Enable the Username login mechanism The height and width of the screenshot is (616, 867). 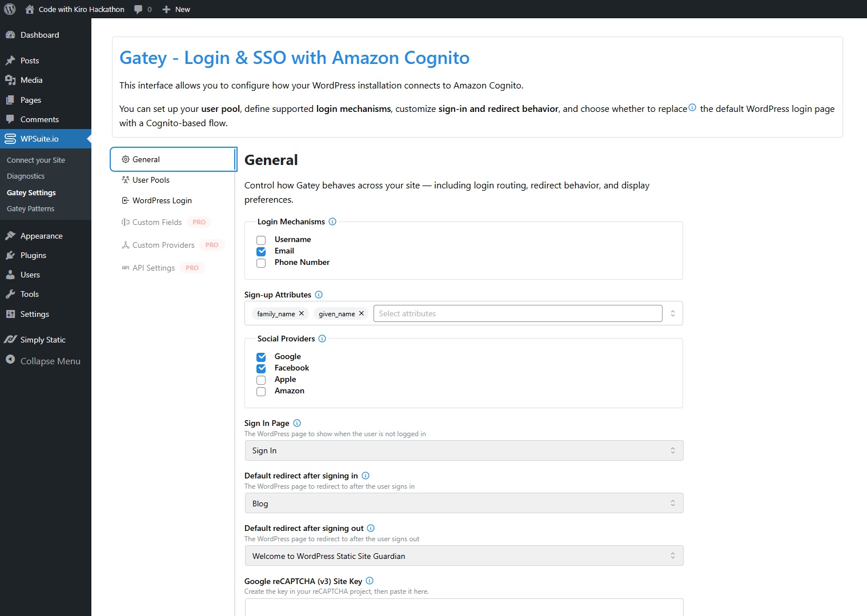pyautogui.click(x=261, y=240)
